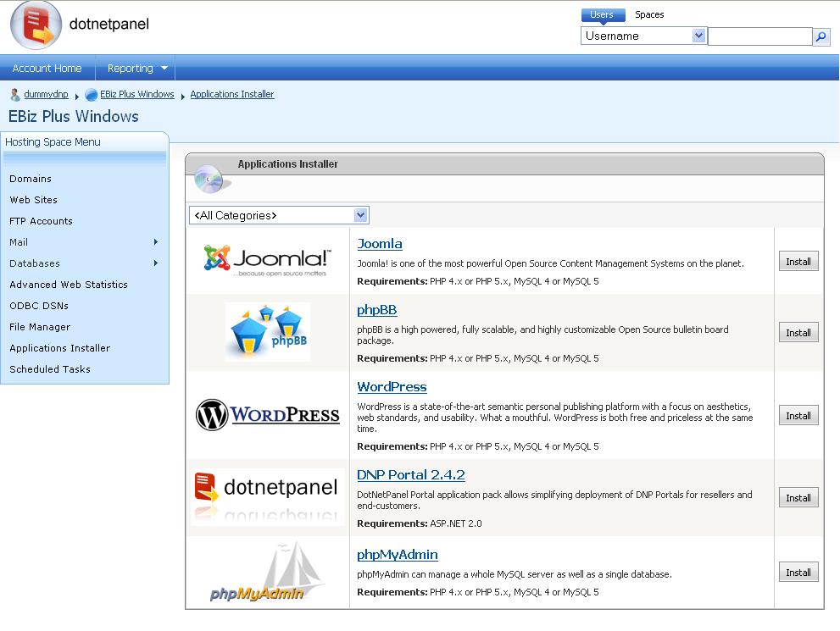Go to Account Home
840x631 pixels.
point(47,68)
